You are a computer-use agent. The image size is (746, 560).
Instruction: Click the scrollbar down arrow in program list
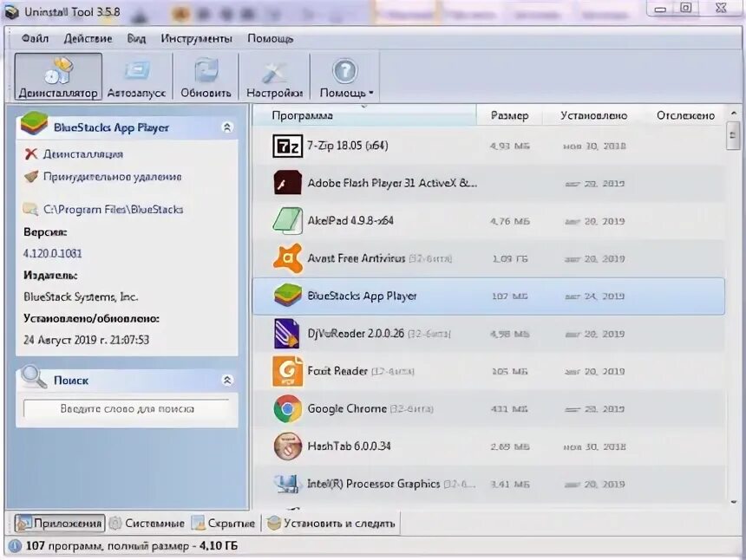coord(733,502)
